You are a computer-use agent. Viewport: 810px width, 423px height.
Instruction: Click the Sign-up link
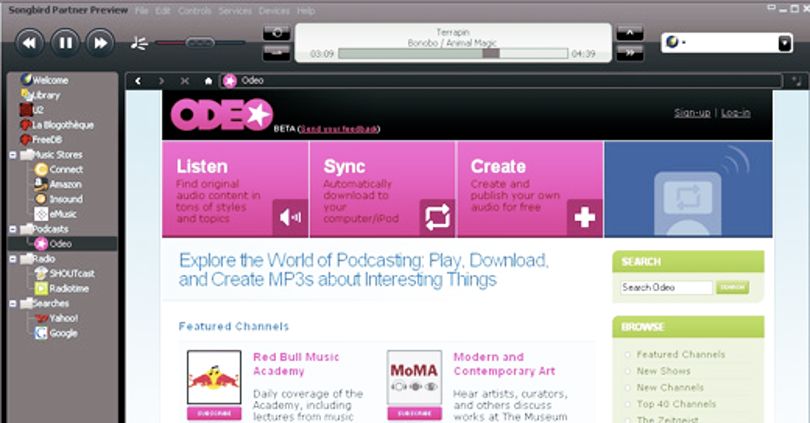692,113
